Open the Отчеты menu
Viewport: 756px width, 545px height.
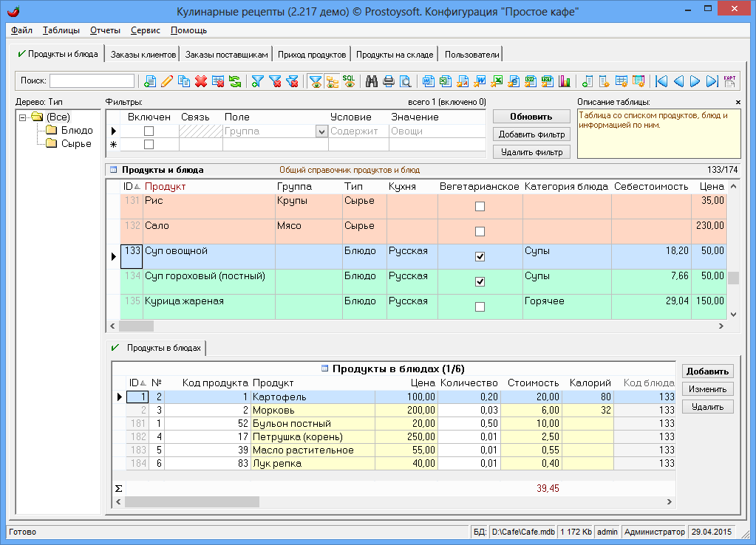pyautogui.click(x=105, y=30)
